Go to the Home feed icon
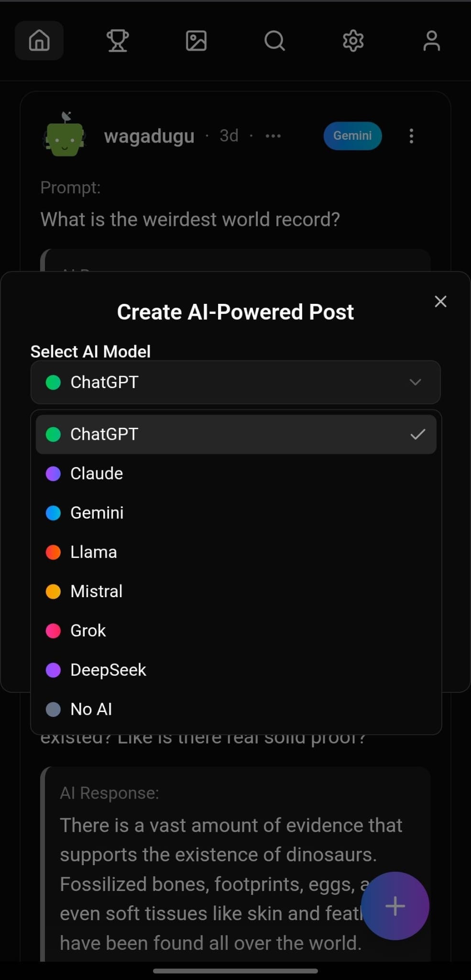471x980 pixels. click(x=39, y=41)
